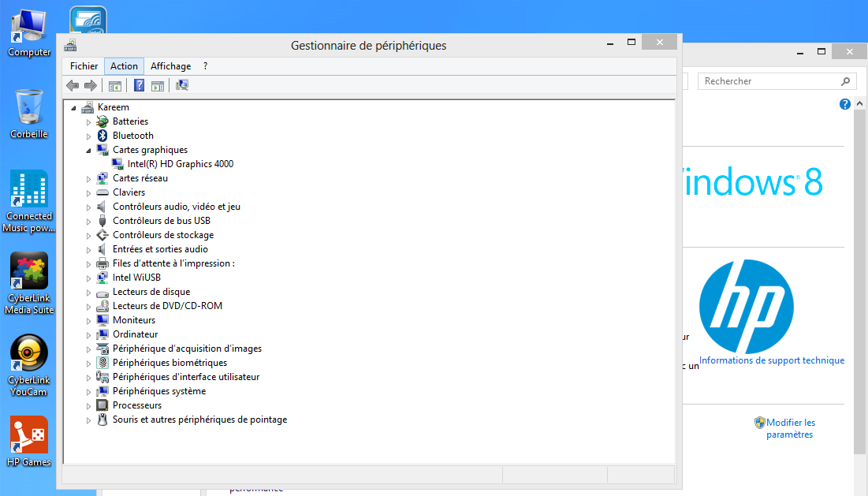
Task: Open the ? help menu
Action: point(206,66)
